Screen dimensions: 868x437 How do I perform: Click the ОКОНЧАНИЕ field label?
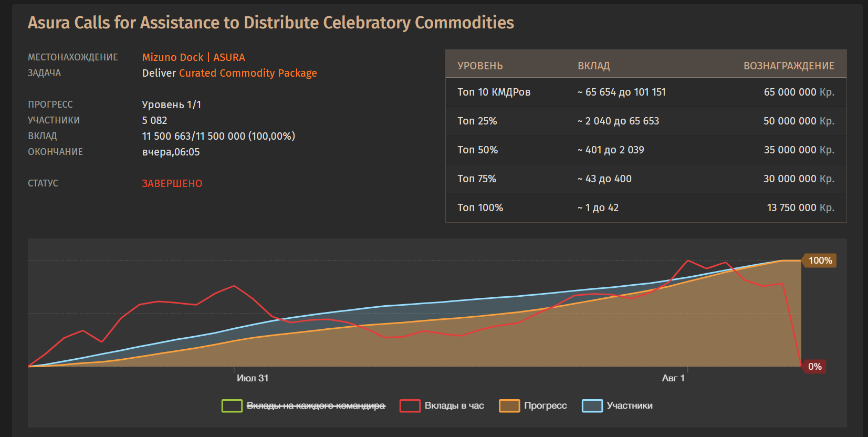55,152
